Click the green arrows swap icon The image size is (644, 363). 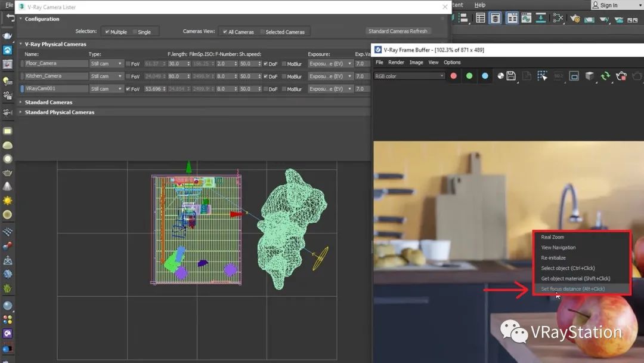pos(605,76)
